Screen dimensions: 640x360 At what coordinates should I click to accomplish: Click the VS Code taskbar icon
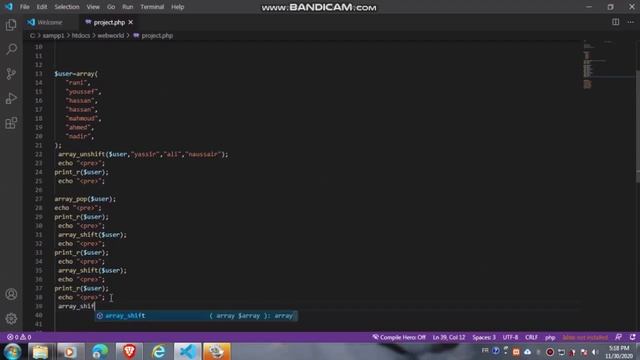click(188, 351)
